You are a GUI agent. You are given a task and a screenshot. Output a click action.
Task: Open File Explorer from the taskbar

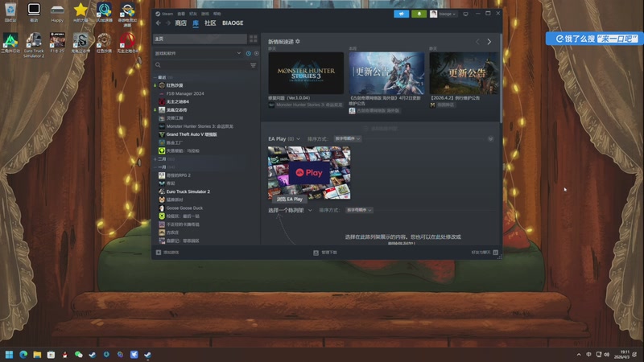(37, 355)
